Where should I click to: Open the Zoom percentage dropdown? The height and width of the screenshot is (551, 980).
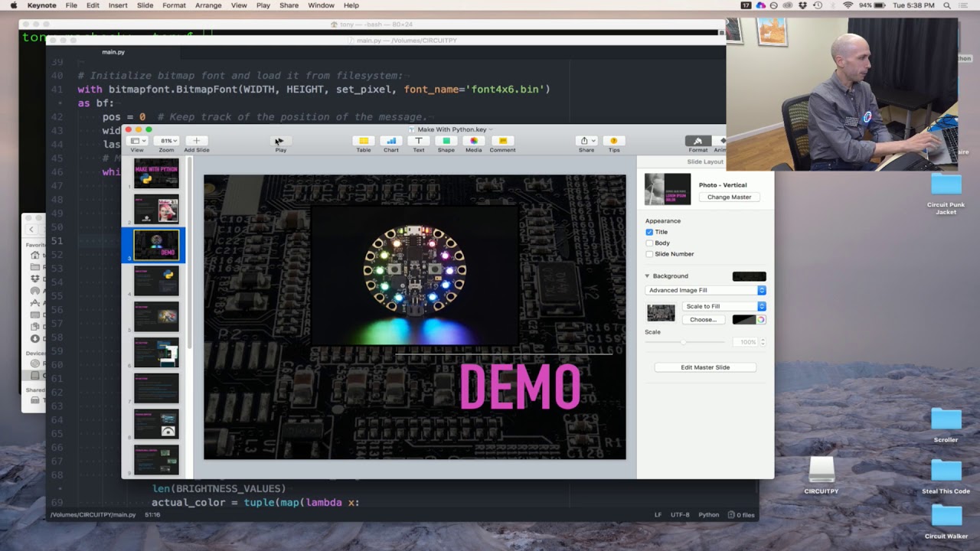166,141
